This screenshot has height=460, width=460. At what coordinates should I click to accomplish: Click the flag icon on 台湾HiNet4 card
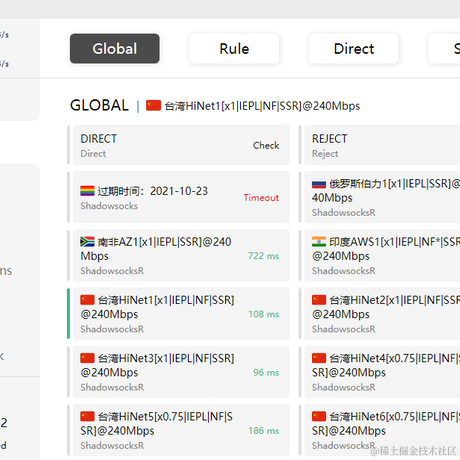point(319,358)
